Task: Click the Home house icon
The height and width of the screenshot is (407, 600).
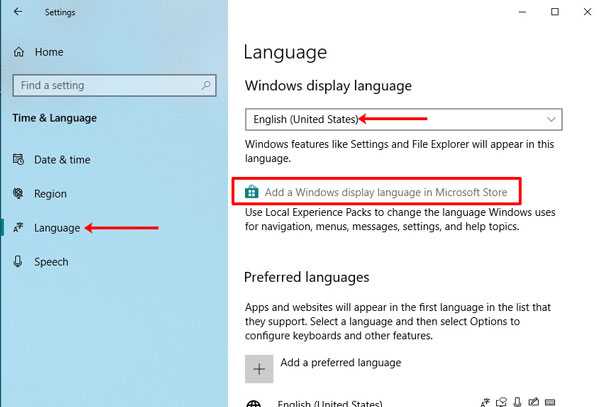Action: pyautogui.click(x=19, y=52)
